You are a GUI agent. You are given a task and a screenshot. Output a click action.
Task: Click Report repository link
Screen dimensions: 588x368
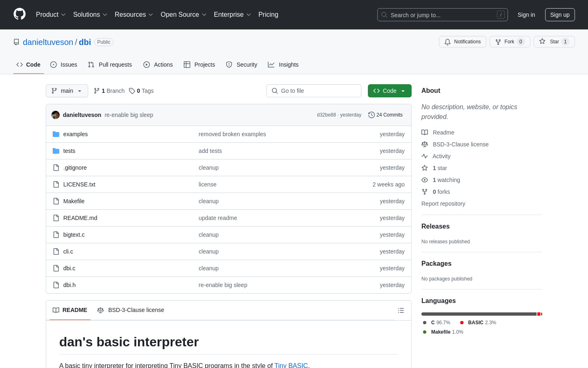point(443,204)
